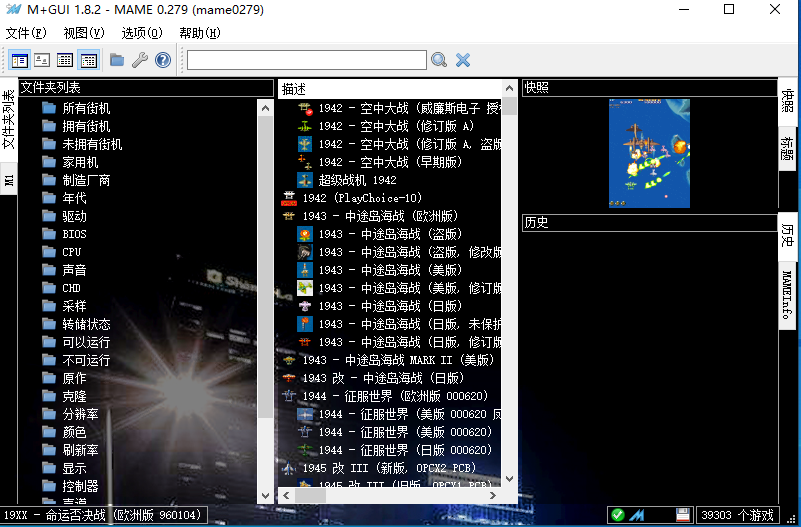
Task: Select the M1 vertical tab
Action: point(9,180)
